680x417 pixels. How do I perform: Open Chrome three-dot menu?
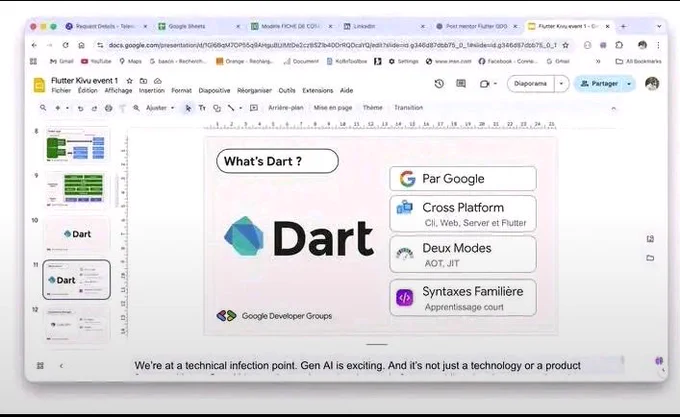coord(658,45)
